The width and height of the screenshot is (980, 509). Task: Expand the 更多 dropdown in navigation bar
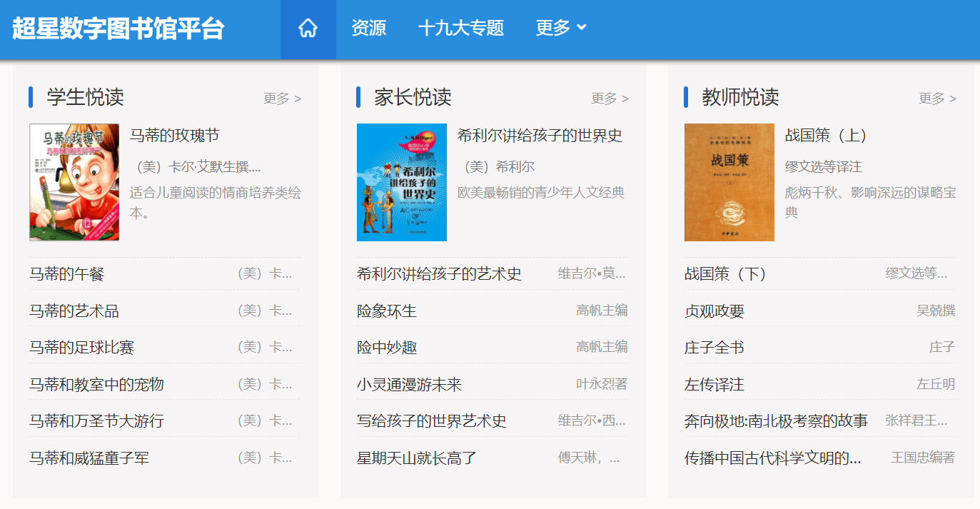[x=560, y=29]
